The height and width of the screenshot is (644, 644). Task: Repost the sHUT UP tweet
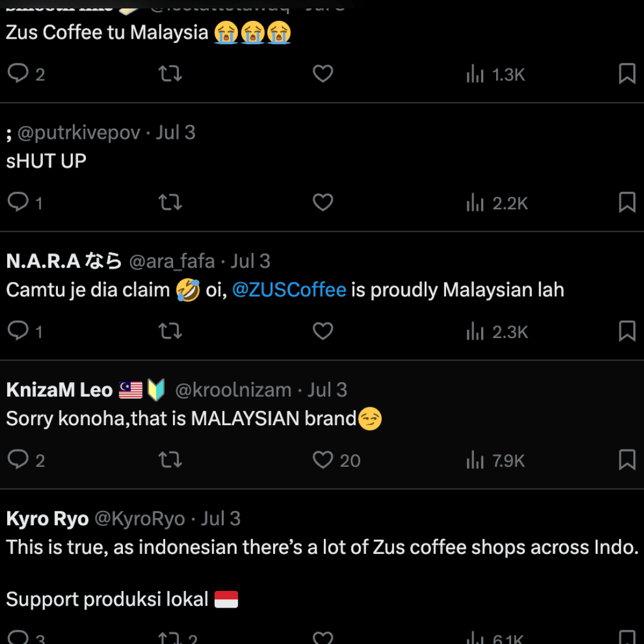pos(170,203)
